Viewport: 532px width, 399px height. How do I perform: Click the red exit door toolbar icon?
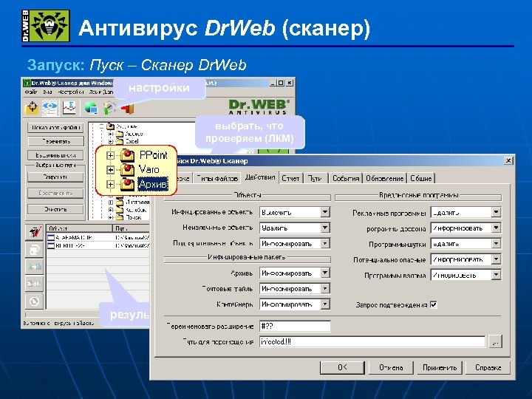[x=128, y=109]
